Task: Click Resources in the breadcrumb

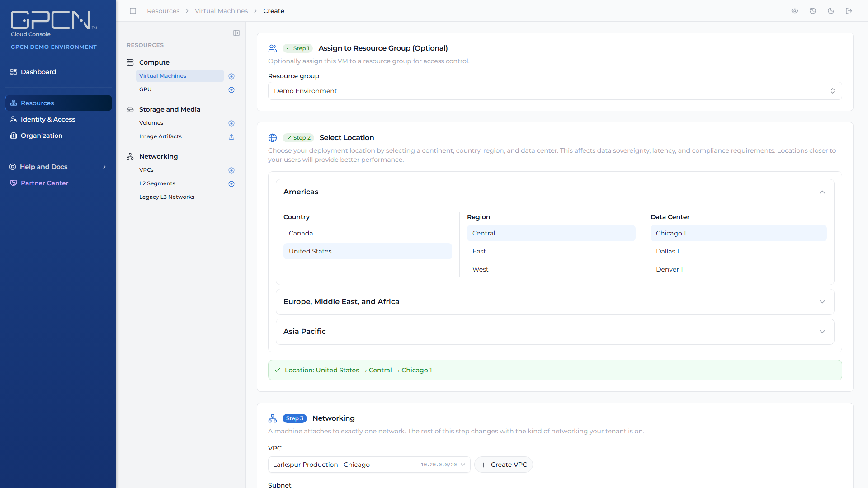Action: click(x=163, y=11)
